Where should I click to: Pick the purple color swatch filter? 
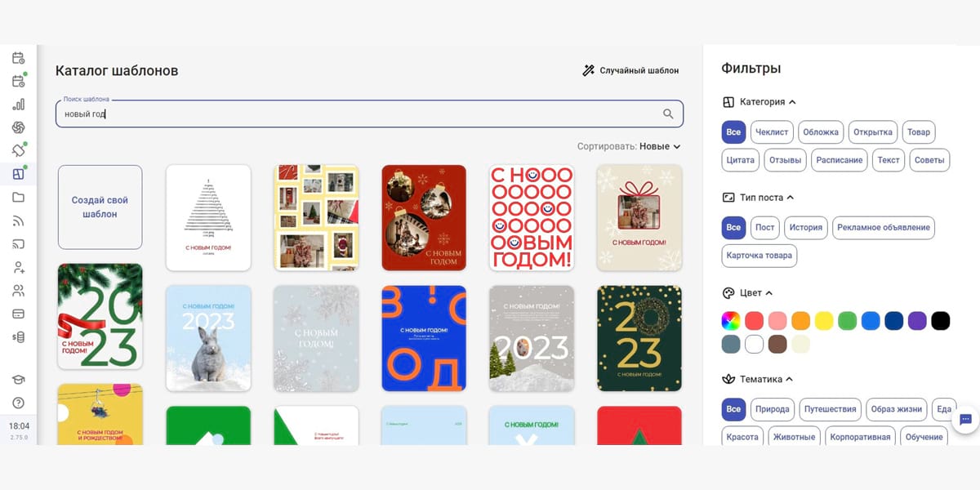(917, 321)
